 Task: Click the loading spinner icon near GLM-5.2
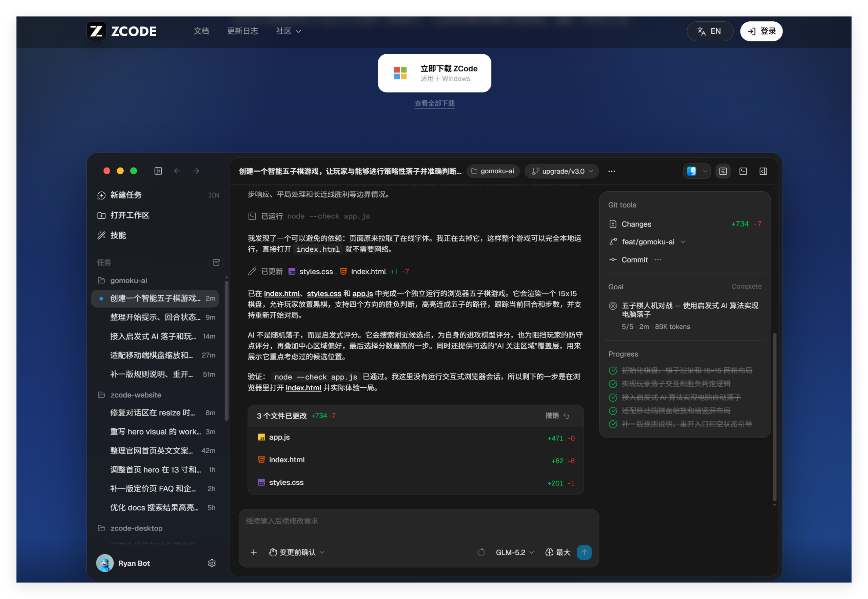(x=481, y=552)
